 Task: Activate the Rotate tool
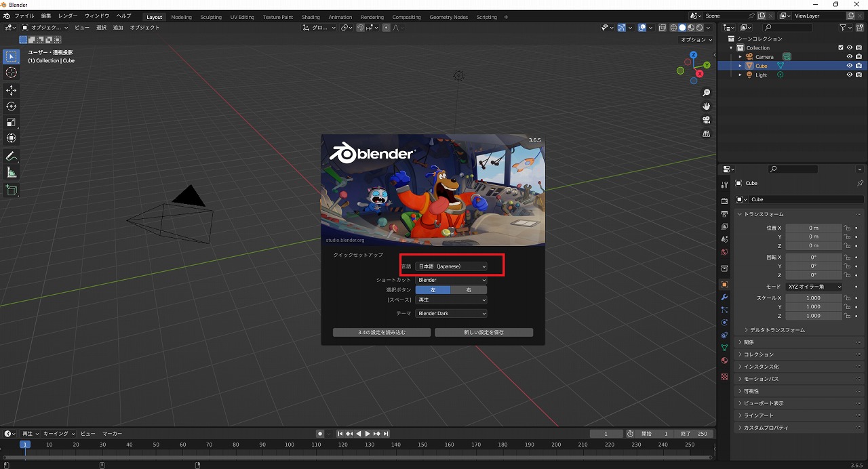click(x=12, y=106)
